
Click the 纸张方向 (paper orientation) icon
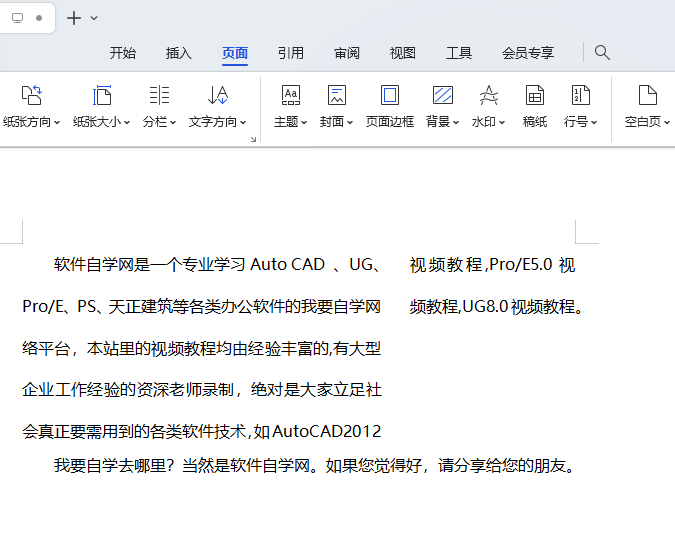tap(31, 95)
